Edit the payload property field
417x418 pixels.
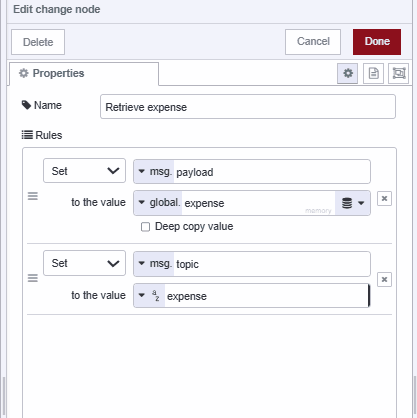272,172
